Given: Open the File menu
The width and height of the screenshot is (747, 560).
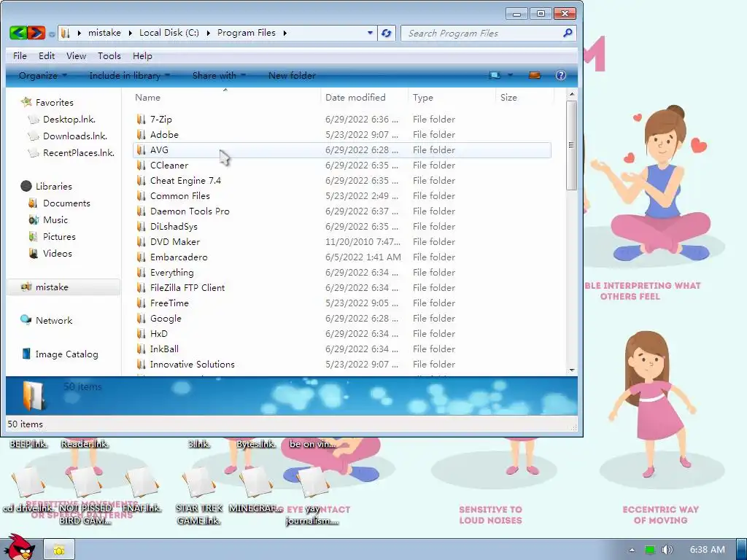Looking at the screenshot, I should (x=20, y=55).
